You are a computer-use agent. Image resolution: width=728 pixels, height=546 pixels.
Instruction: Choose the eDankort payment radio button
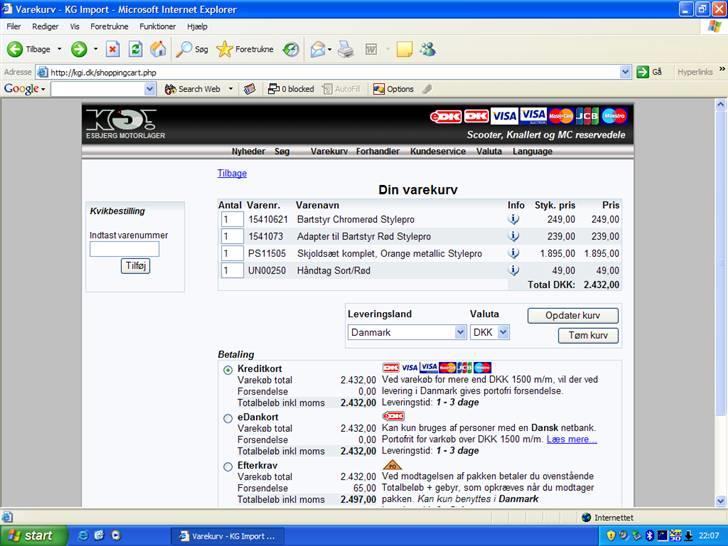pyautogui.click(x=228, y=418)
